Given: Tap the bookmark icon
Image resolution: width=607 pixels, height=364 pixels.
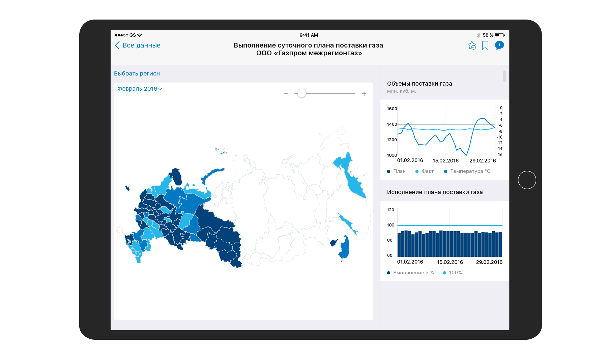Looking at the screenshot, I should pos(485,45).
